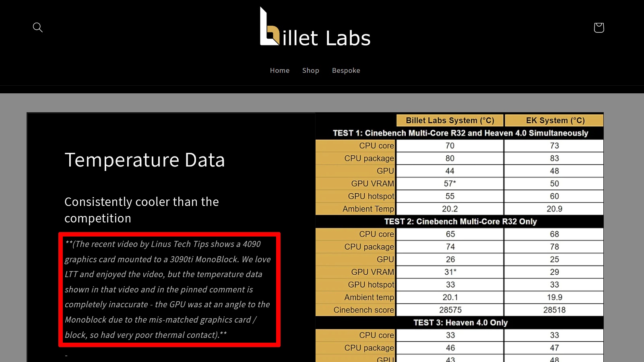Click the 'EK System (°C)' column header
Viewport: 644px width, 362px height.
[555, 120]
